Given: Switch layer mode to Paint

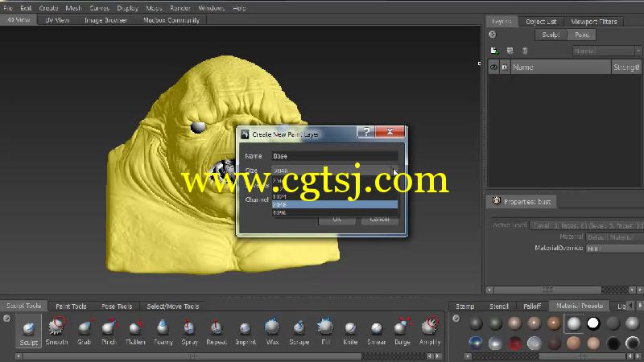Looking at the screenshot, I should (581, 35).
